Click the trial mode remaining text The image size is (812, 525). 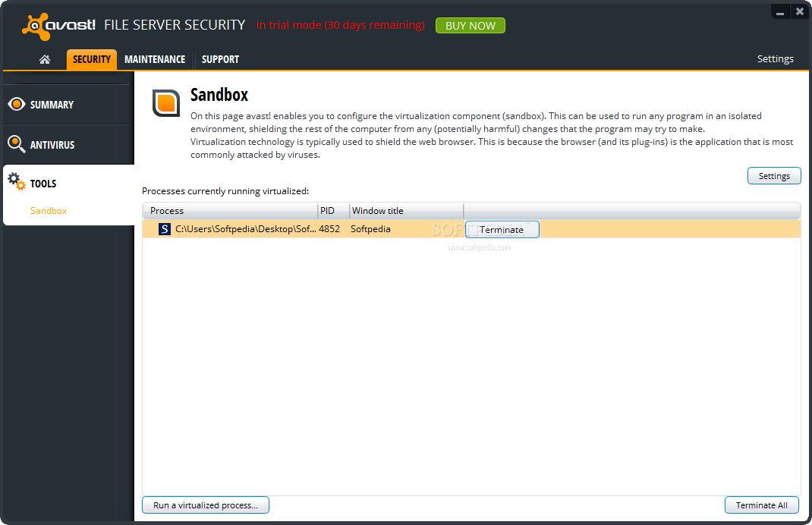click(340, 25)
